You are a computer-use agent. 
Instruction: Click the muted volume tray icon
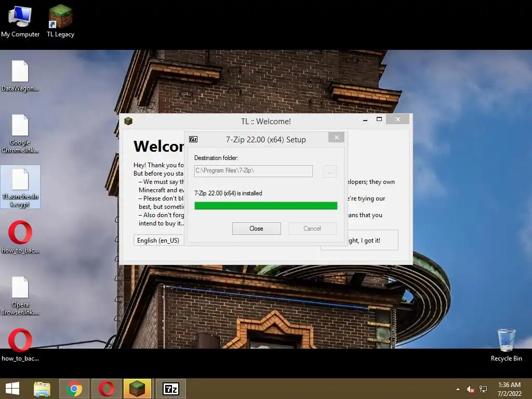pos(470,389)
